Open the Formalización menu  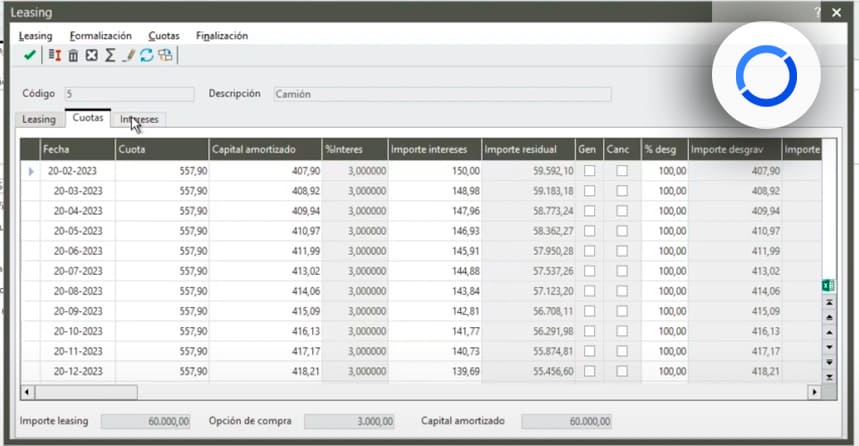pos(101,36)
